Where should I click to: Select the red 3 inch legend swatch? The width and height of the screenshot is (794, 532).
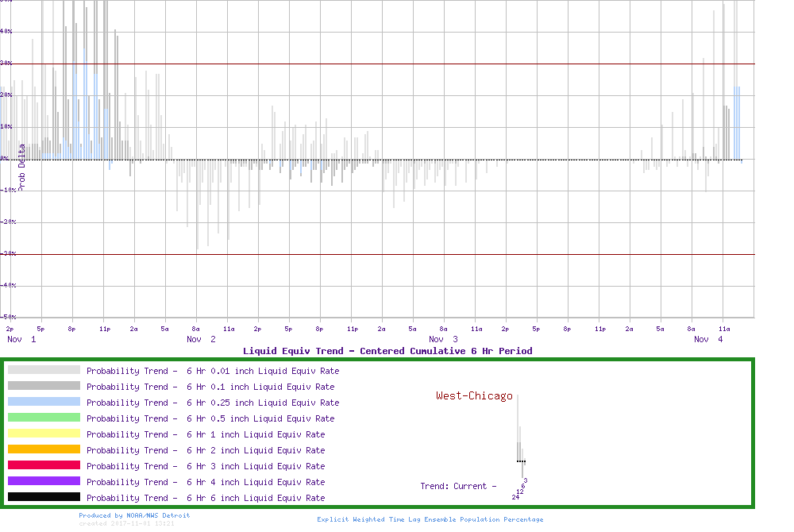[44, 465]
